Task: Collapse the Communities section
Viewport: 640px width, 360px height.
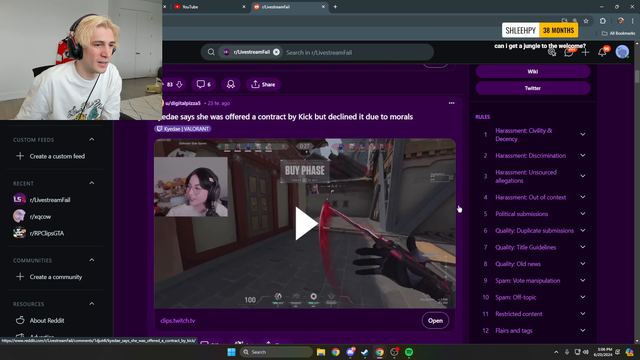Action: point(91,260)
